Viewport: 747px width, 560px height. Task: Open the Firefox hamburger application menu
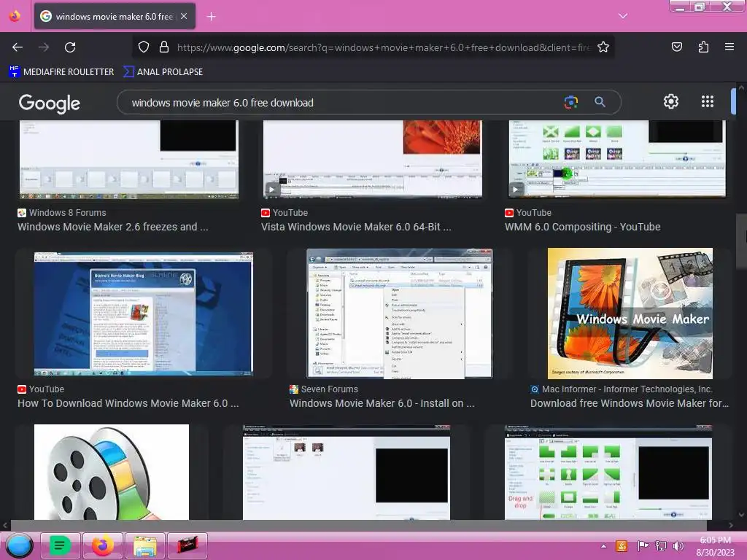pyautogui.click(x=729, y=47)
